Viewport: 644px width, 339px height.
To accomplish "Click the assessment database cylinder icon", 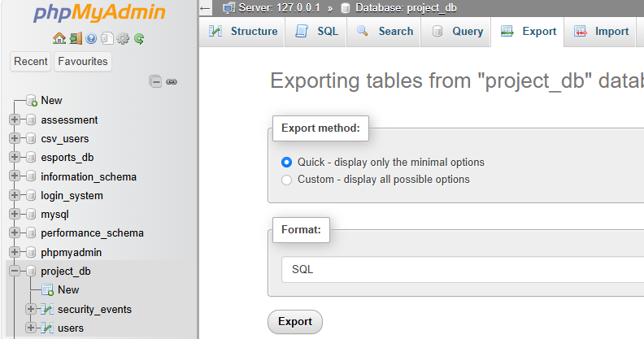I will click(31, 120).
